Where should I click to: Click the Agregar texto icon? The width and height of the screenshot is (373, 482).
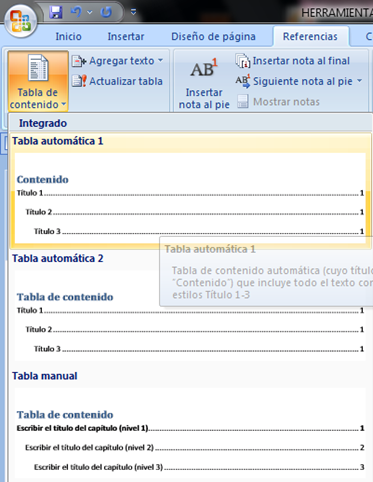(x=79, y=61)
